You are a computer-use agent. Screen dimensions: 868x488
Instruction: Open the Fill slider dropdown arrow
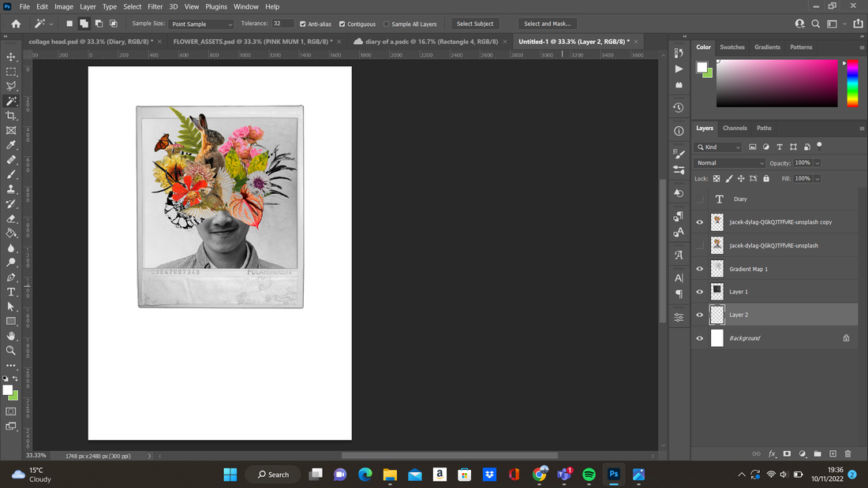(817, 179)
